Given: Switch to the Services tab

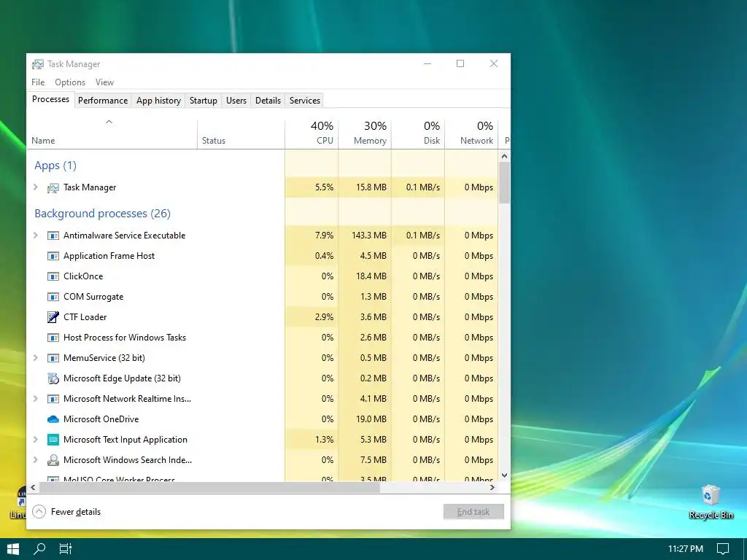Looking at the screenshot, I should [x=305, y=101].
